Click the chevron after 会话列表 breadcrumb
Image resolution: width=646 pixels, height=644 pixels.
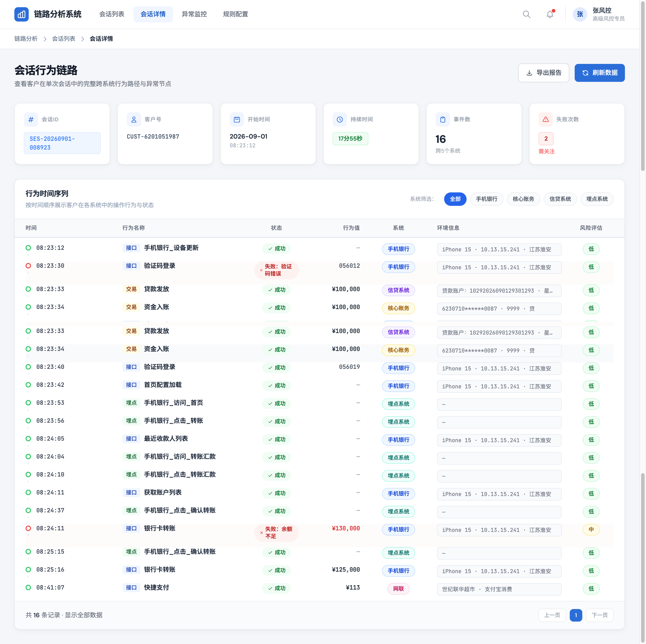pyautogui.click(x=83, y=39)
